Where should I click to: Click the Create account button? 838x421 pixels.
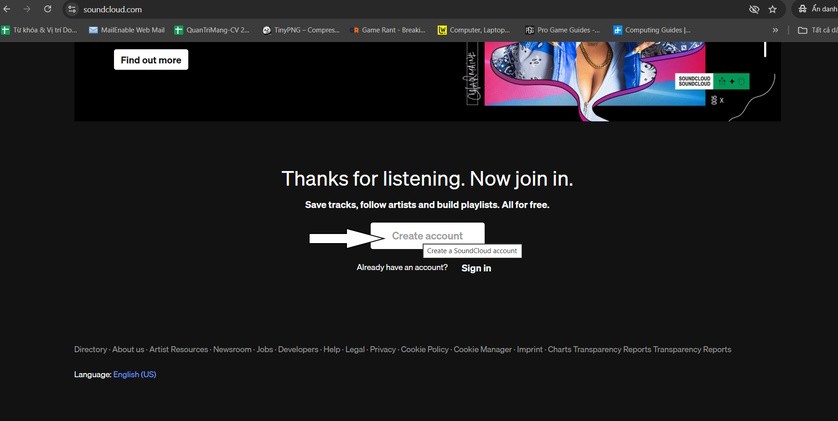[428, 236]
